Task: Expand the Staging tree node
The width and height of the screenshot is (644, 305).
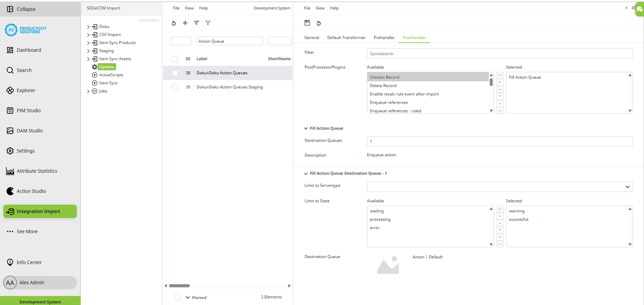Action: point(89,51)
